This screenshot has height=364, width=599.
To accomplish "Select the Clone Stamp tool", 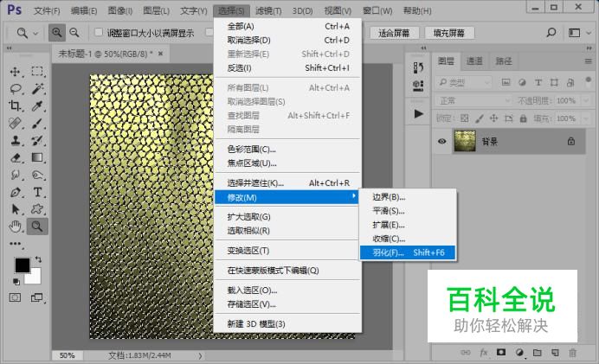I will [16, 140].
